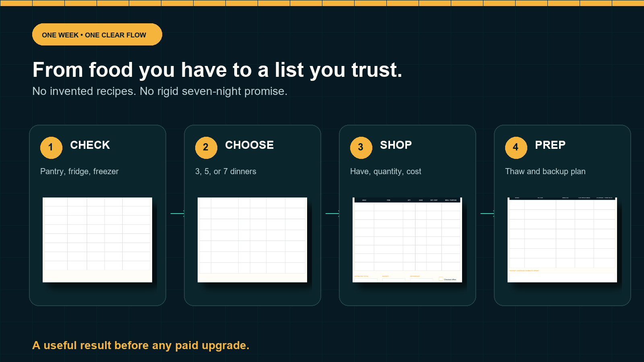Select the PREP step heading
Image resolution: width=644 pixels, height=362 pixels.
pos(550,145)
